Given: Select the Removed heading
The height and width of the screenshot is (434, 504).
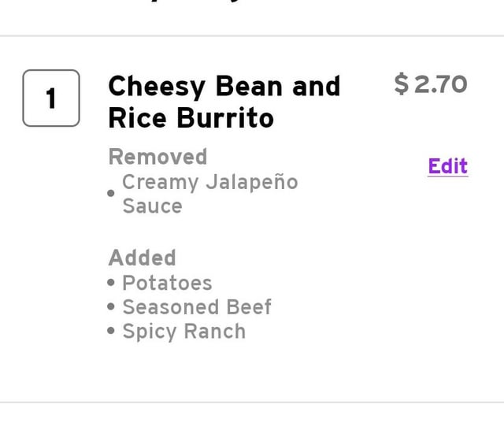Looking at the screenshot, I should click(x=157, y=157).
